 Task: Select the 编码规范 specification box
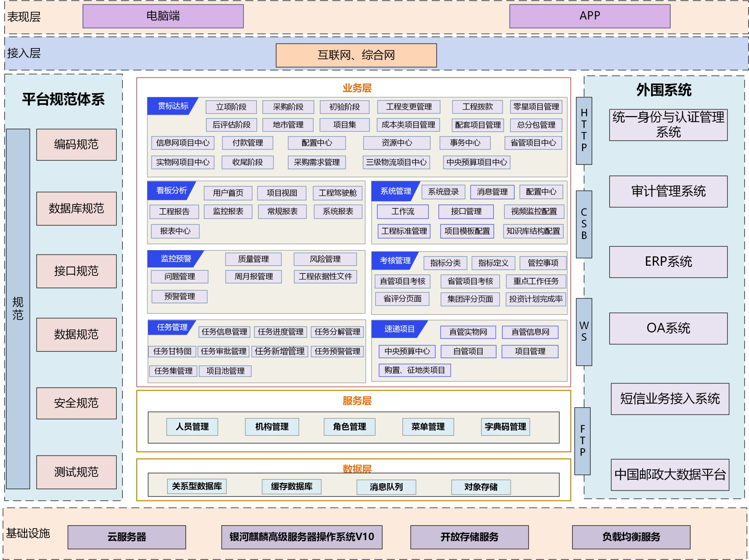pyautogui.click(x=76, y=145)
